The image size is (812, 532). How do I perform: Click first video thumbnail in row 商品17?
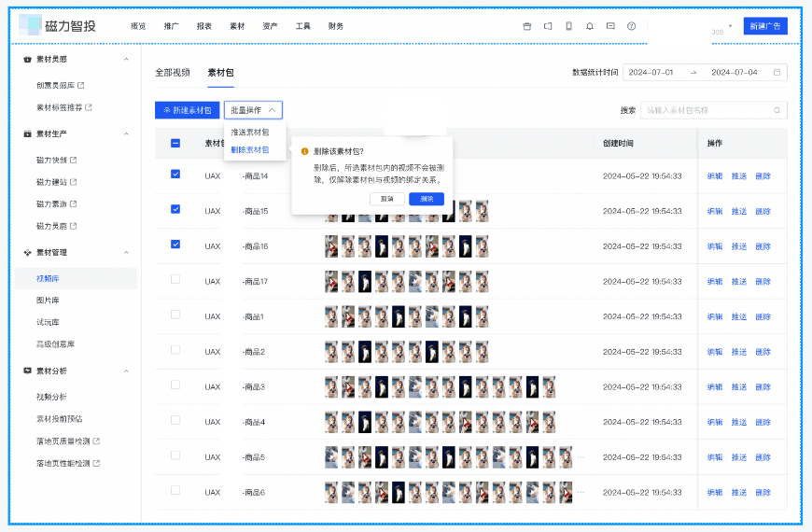pos(331,282)
